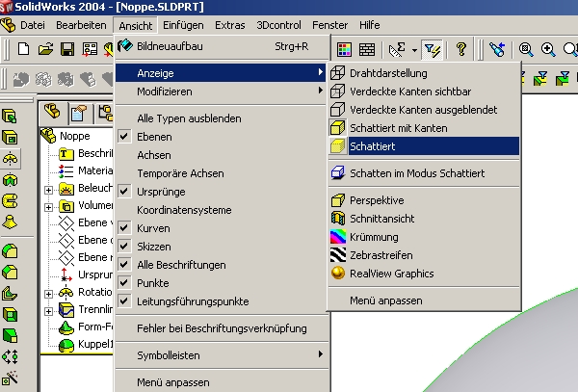Uncheck the Punkte checkbox
This screenshot has width=578, height=392.
pyautogui.click(x=124, y=283)
